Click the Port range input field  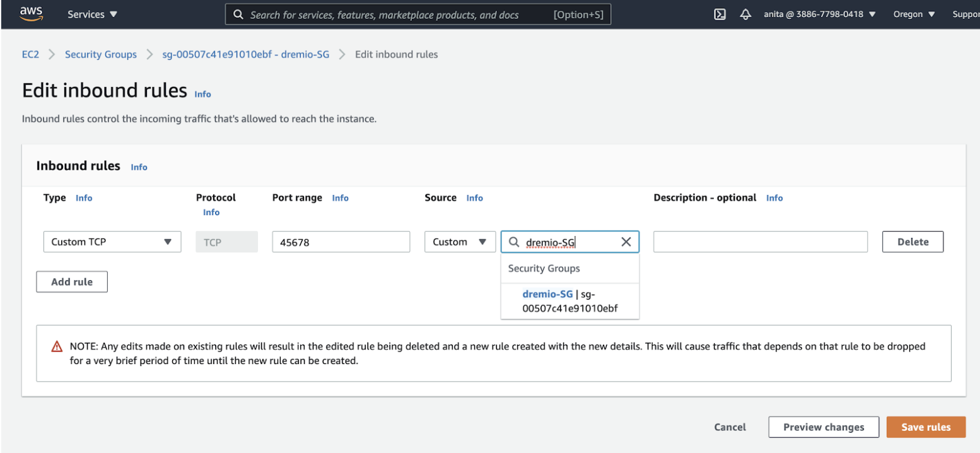(341, 242)
